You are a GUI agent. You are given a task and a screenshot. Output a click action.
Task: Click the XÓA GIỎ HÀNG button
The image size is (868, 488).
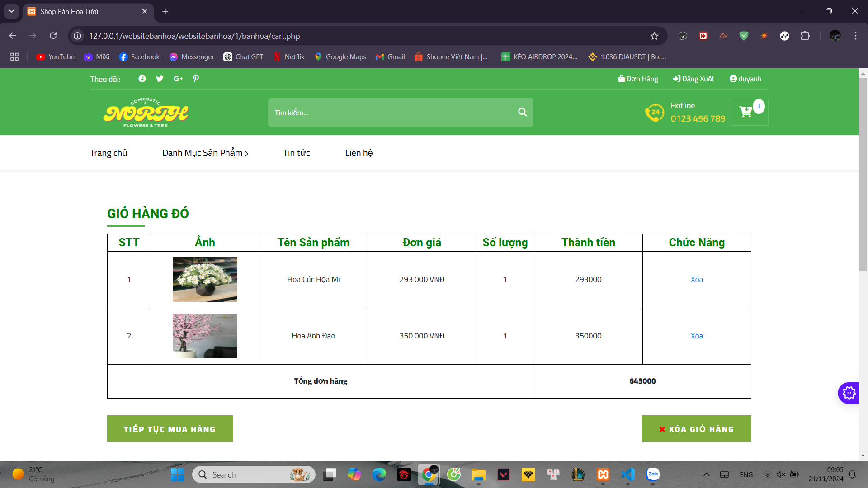click(x=697, y=429)
